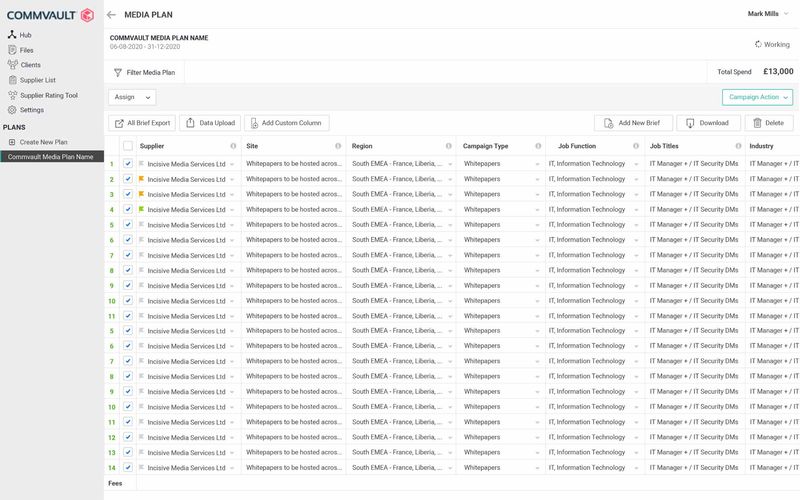Viewport: 800px width, 500px height.
Task: Click the Supplier List clipboard icon
Action: (x=13, y=80)
